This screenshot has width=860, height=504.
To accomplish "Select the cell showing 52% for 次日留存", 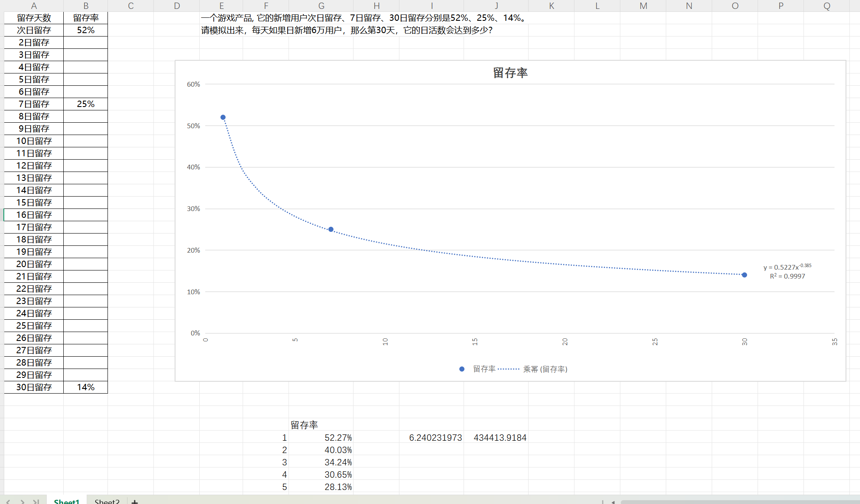I will tap(86, 30).
